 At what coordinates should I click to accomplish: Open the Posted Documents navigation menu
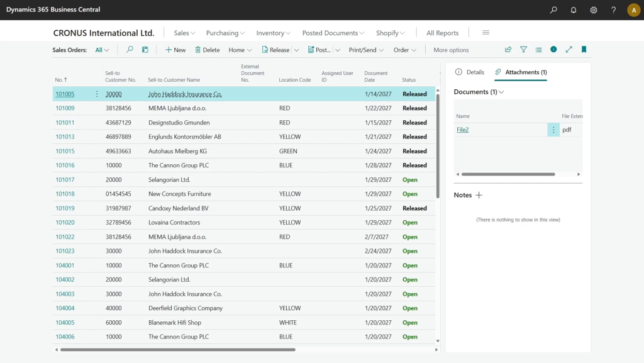pyautogui.click(x=333, y=33)
